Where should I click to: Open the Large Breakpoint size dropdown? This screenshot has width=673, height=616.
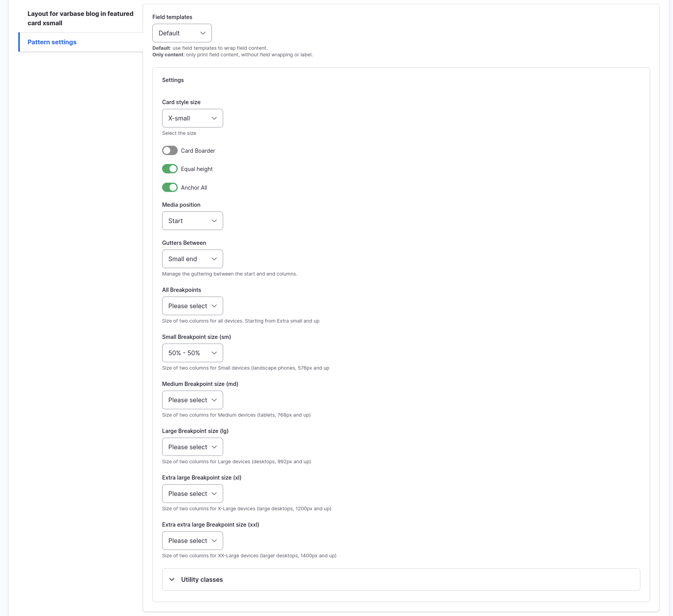coord(192,447)
